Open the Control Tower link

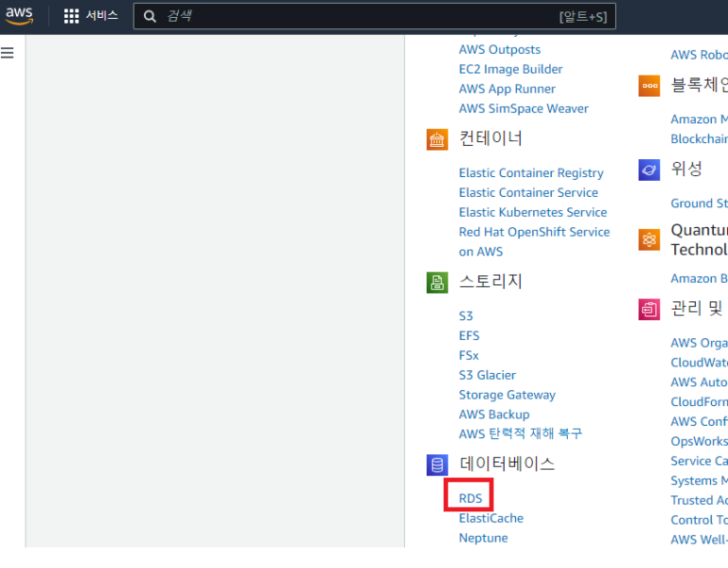coord(699,520)
